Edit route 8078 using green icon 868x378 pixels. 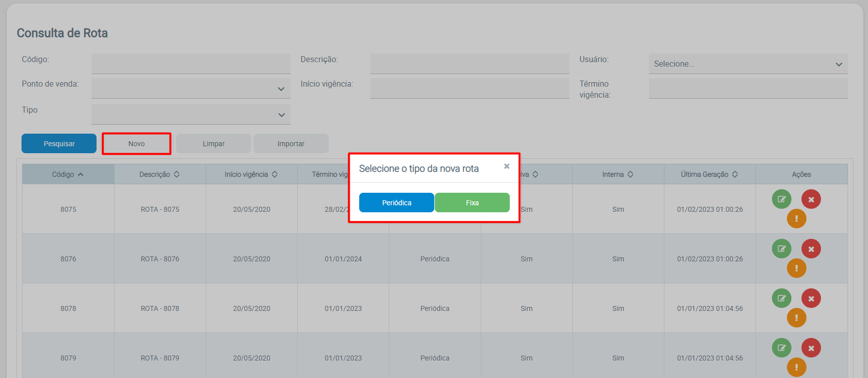[781, 298]
